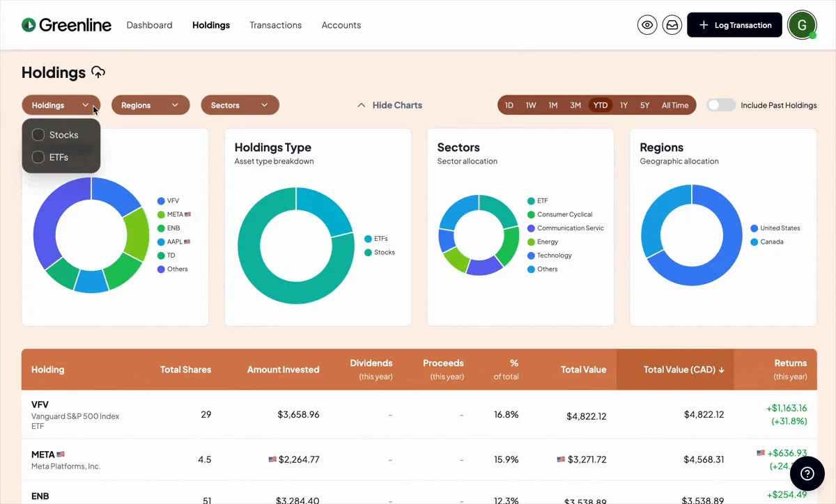Click Energy legend entry in Sectors
This screenshot has height=504, width=836.
(543, 242)
